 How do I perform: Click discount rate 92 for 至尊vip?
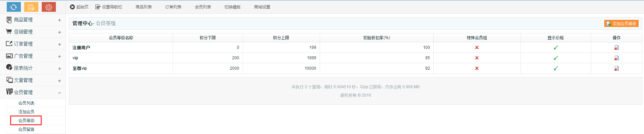coord(428,68)
